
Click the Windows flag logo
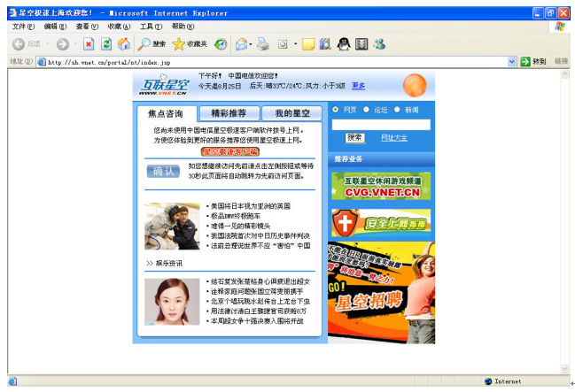pos(560,27)
